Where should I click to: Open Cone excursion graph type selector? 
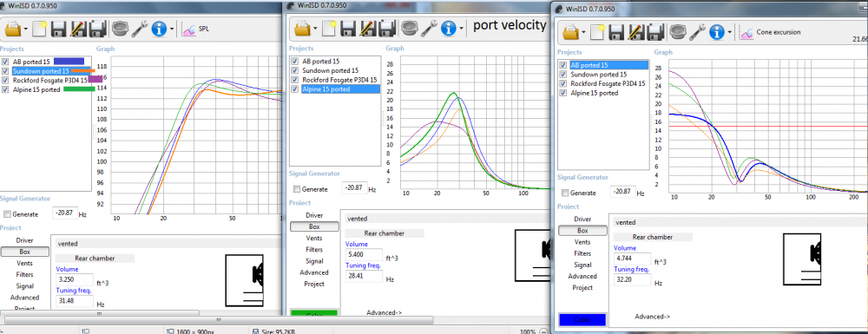pyautogui.click(x=770, y=32)
